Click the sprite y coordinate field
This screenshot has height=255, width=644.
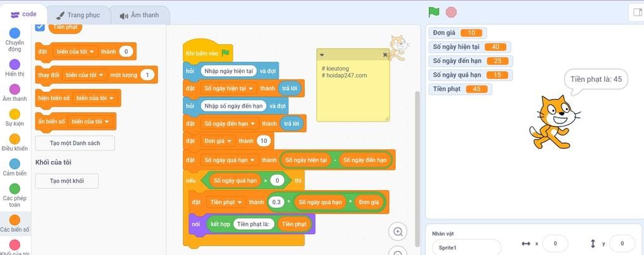[622, 244]
